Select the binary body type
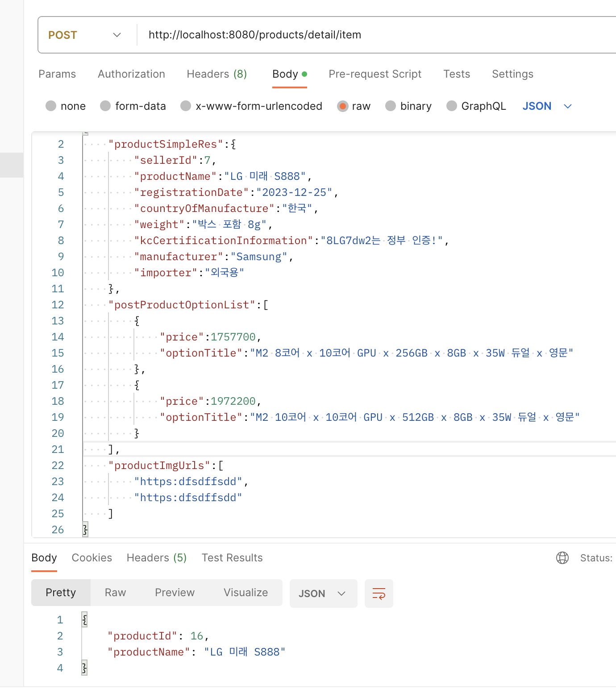616x689 pixels. point(408,106)
